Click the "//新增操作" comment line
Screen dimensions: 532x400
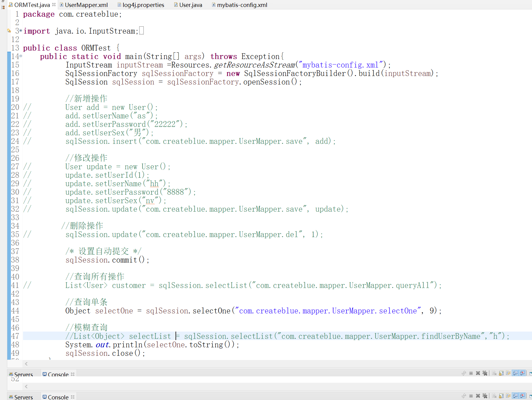86,99
